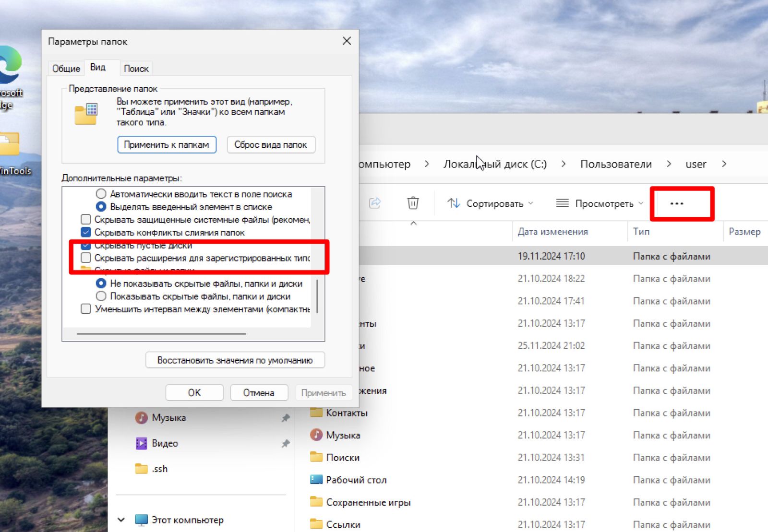Click the date '21.10.2024 13:31'

[552, 457]
